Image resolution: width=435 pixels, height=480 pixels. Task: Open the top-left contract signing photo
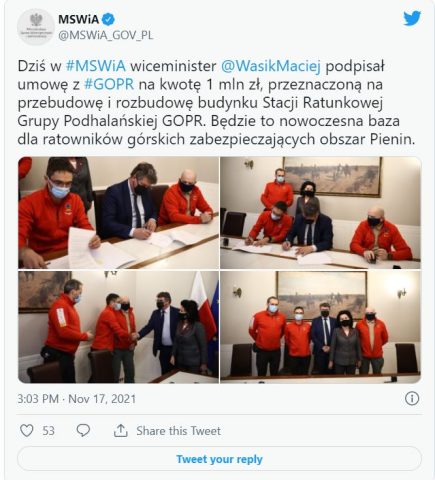click(x=118, y=213)
